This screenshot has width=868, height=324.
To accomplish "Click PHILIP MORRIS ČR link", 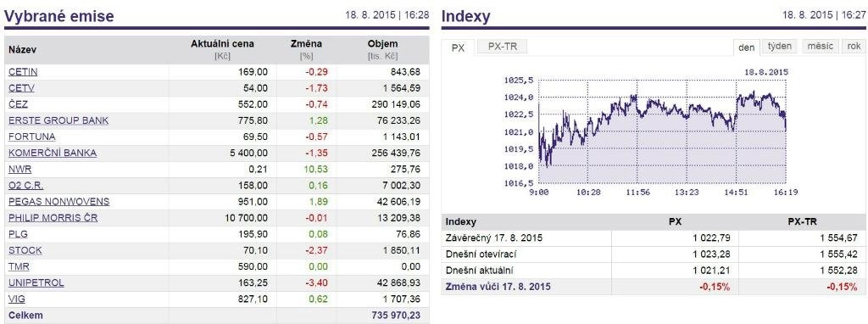I will pyautogui.click(x=53, y=218).
